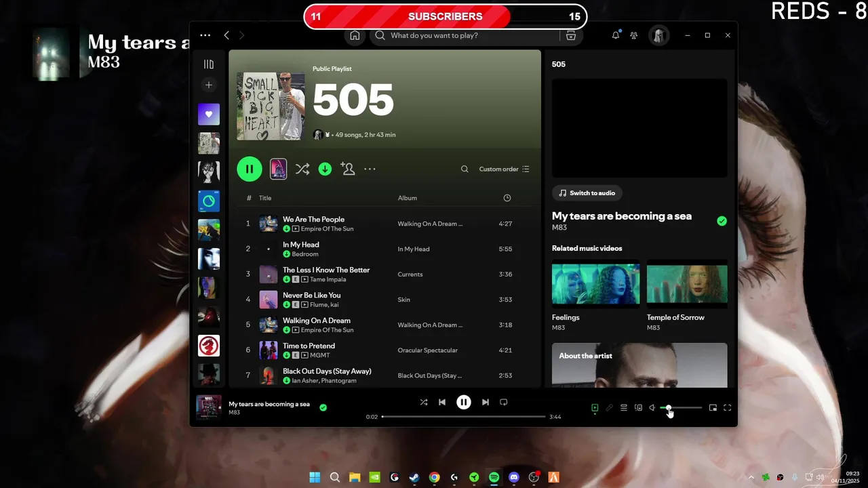The width and height of the screenshot is (868, 488).
Task: Open M83 artist link in player bar
Action: [x=234, y=413]
